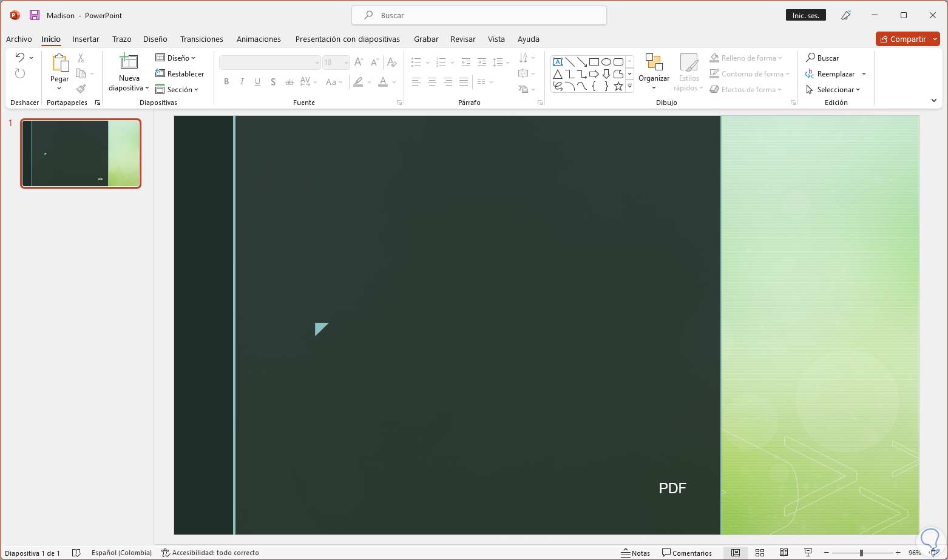Switch to the Animaciones tab

pyautogui.click(x=259, y=39)
